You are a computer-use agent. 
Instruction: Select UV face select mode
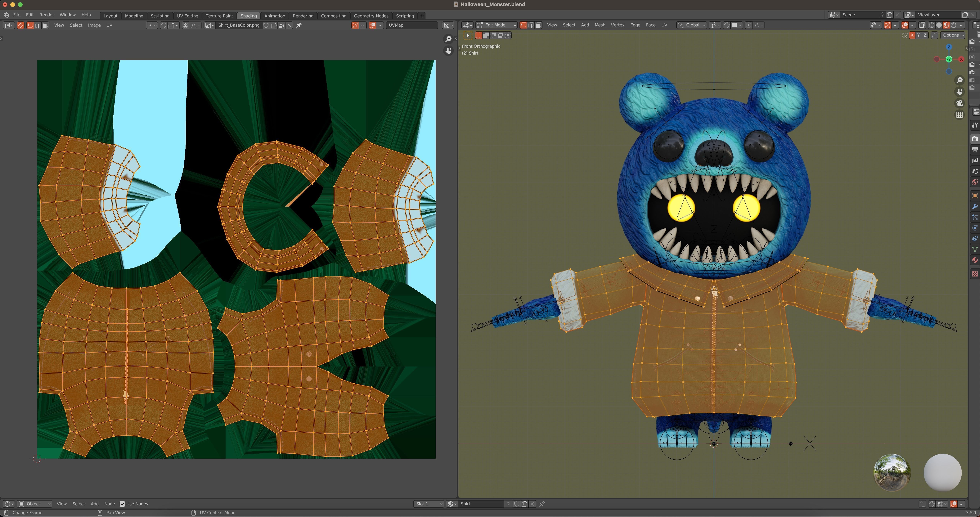click(45, 25)
